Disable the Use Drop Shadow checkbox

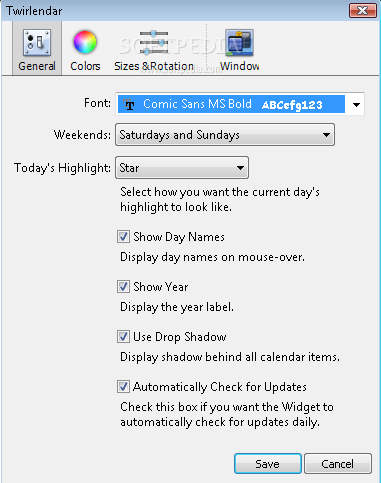click(x=123, y=337)
